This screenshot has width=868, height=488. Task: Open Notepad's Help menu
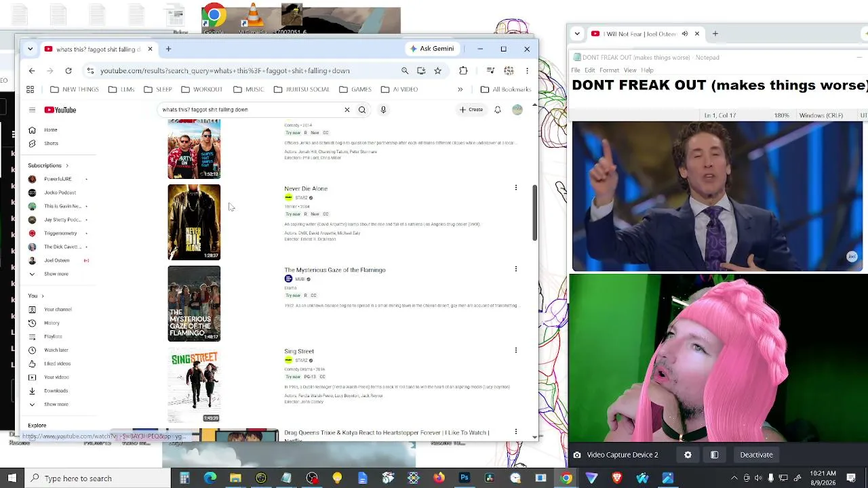coord(648,70)
